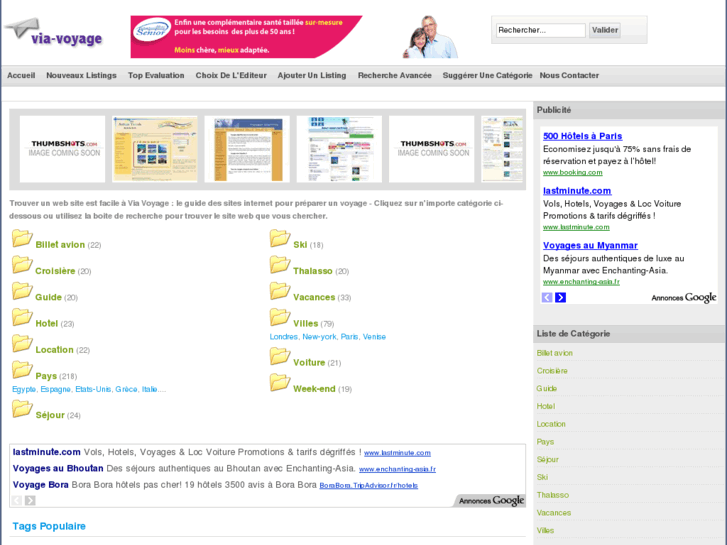Image resolution: width=727 pixels, height=545 pixels.
Task: Open the Billet avion category link
Action: tap(60, 245)
